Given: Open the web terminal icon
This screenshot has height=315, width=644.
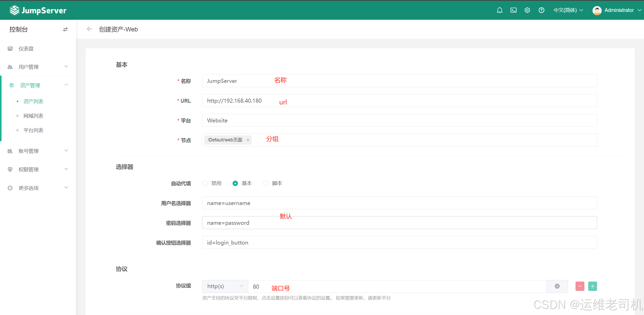Looking at the screenshot, I should click(x=513, y=10).
